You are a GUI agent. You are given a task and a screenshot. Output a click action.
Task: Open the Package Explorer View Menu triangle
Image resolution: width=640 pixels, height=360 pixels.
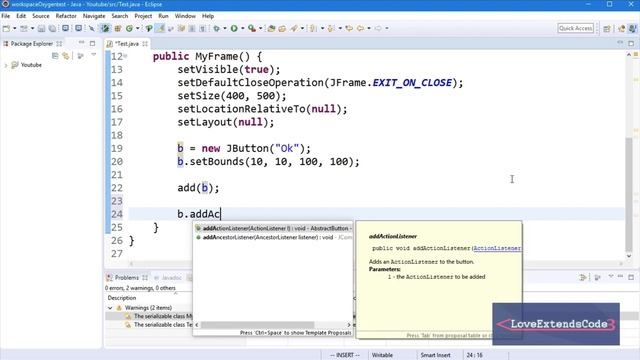pyautogui.click(x=93, y=55)
